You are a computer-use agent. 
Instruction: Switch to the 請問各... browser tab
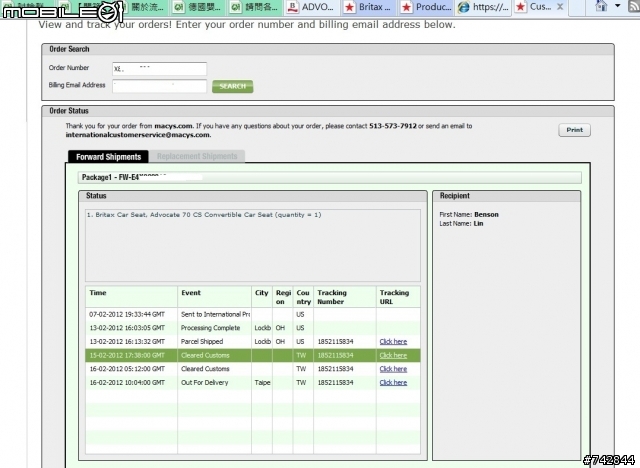click(255, 7)
